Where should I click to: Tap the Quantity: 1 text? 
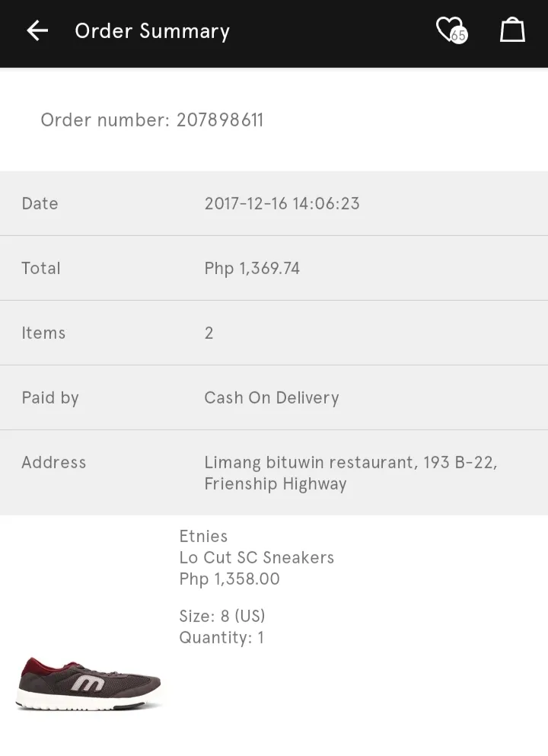pos(221,638)
